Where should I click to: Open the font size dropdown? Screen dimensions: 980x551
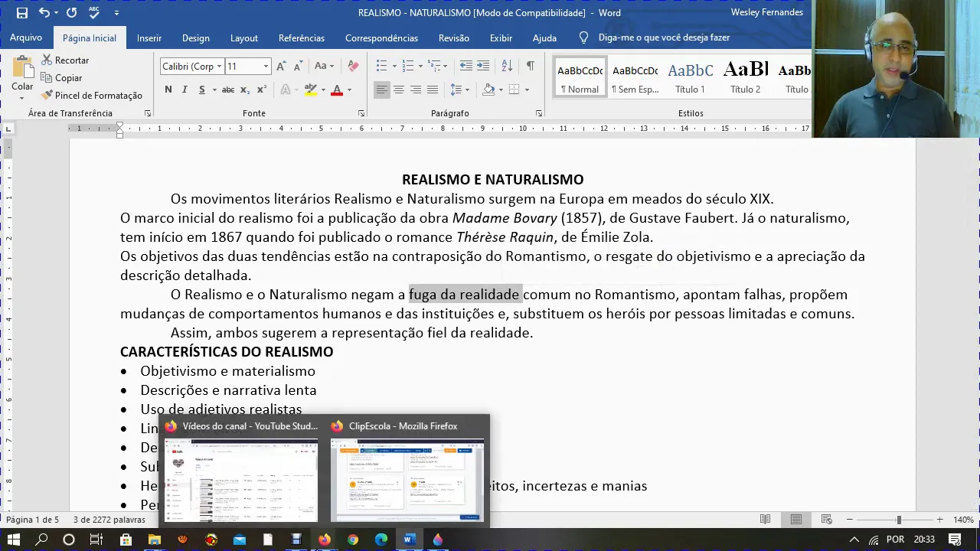(x=266, y=67)
